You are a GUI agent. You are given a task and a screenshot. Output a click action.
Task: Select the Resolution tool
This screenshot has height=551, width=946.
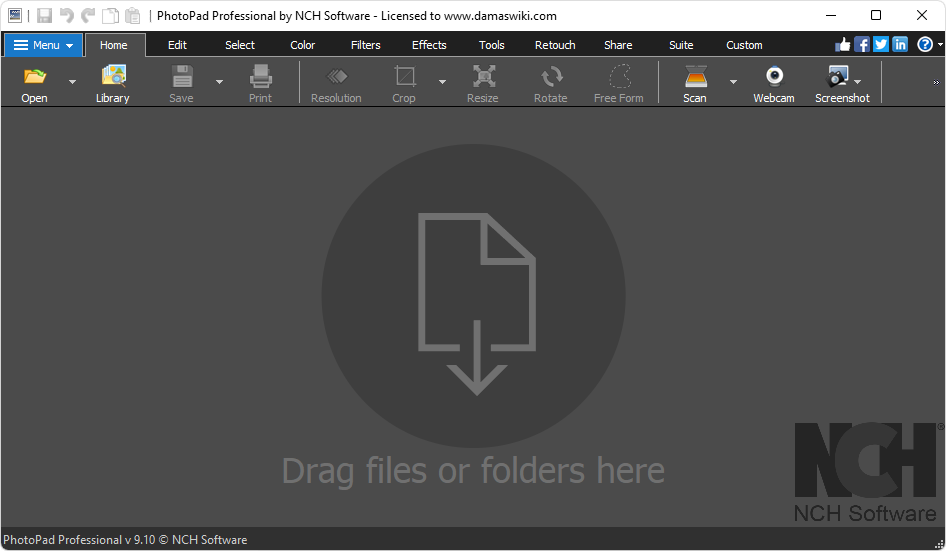[336, 83]
